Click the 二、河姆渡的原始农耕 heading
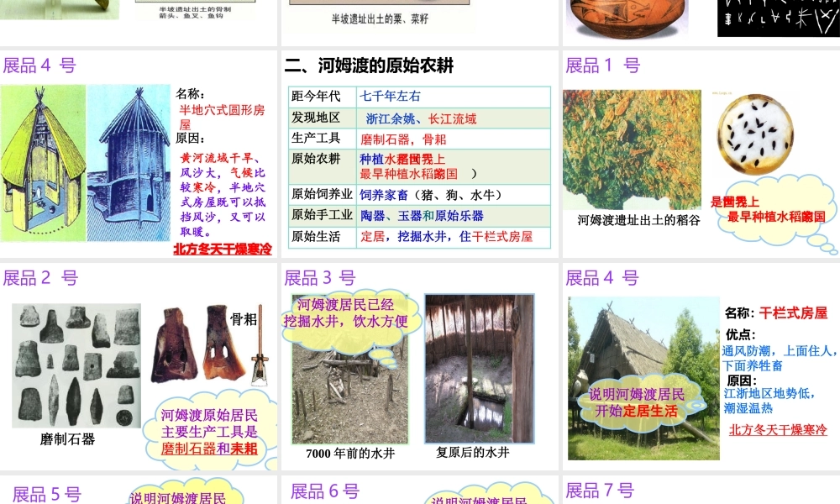Viewport: 840px width, 504px height. (369, 66)
